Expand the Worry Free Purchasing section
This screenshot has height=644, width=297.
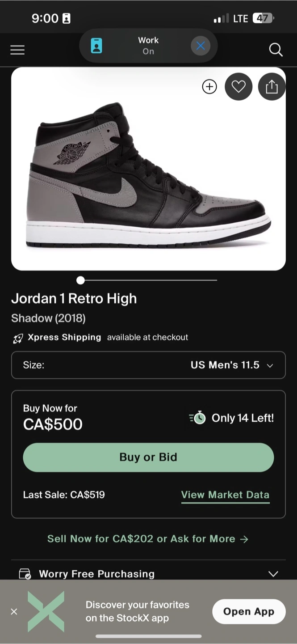coord(273,574)
